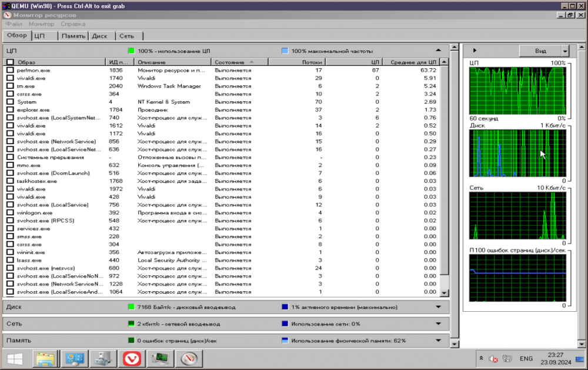Click the green CPU usage color swatch
The image size is (588, 370).
click(131, 51)
